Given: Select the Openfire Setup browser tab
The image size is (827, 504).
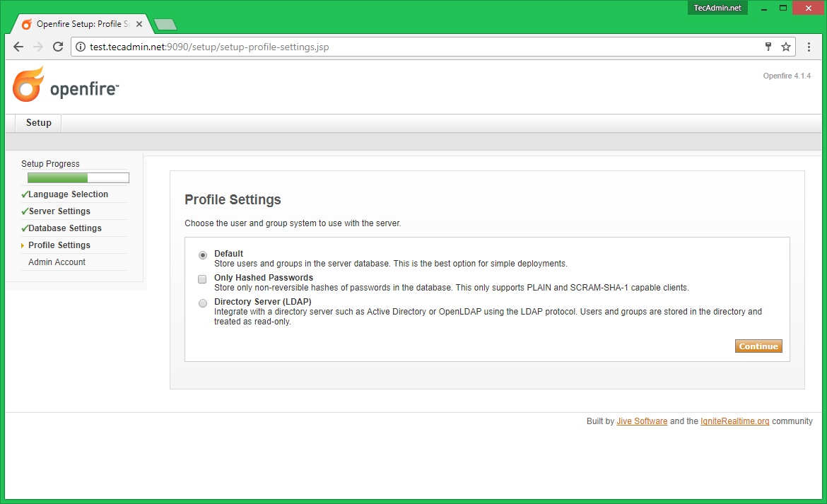Looking at the screenshot, I should pyautogui.click(x=82, y=24).
